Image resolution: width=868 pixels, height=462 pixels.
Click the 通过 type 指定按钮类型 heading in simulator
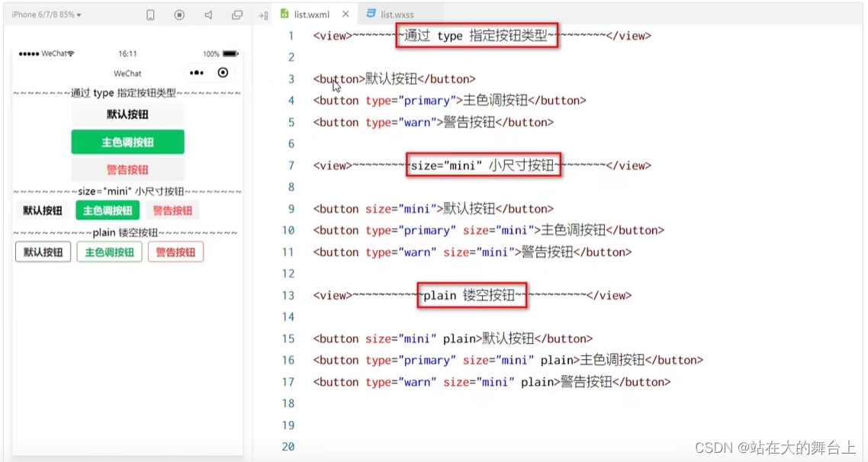pos(123,93)
